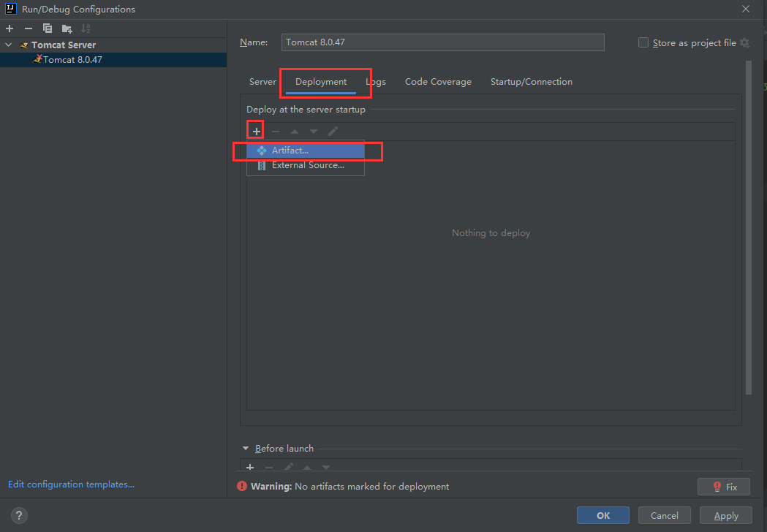Click the Apply button
This screenshot has height=532, width=767.
click(x=726, y=515)
